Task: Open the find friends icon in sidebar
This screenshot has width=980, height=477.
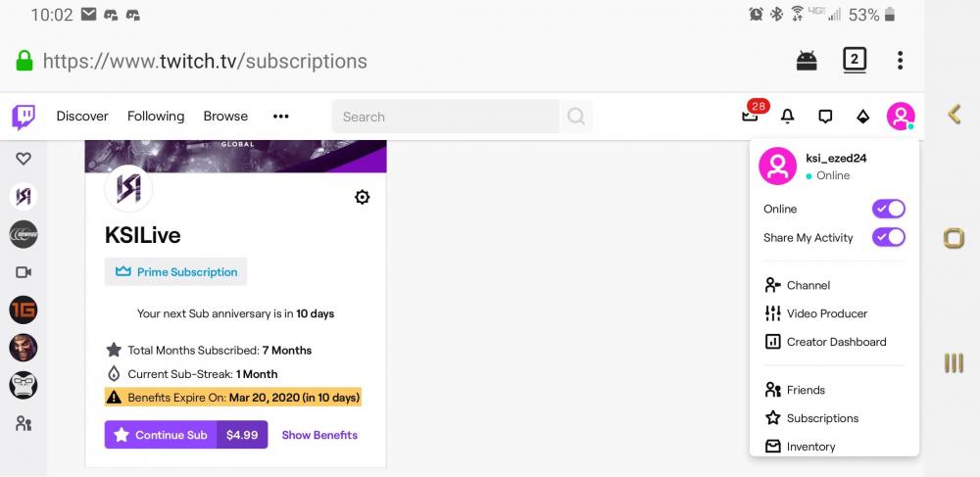Action: (24, 424)
